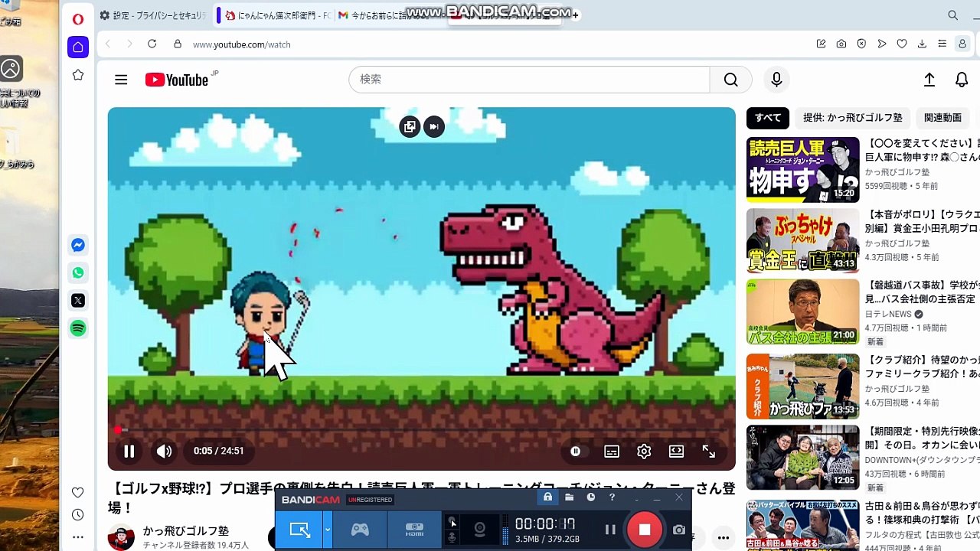Screen dimensions: 980x551
Task: Open WhatsApp in the Opera sidebar
Action: tap(78, 273)
